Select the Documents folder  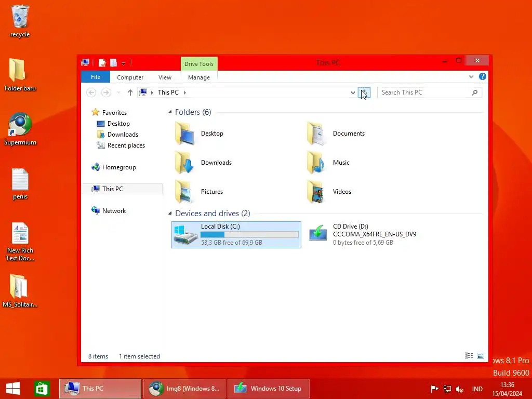336,134
